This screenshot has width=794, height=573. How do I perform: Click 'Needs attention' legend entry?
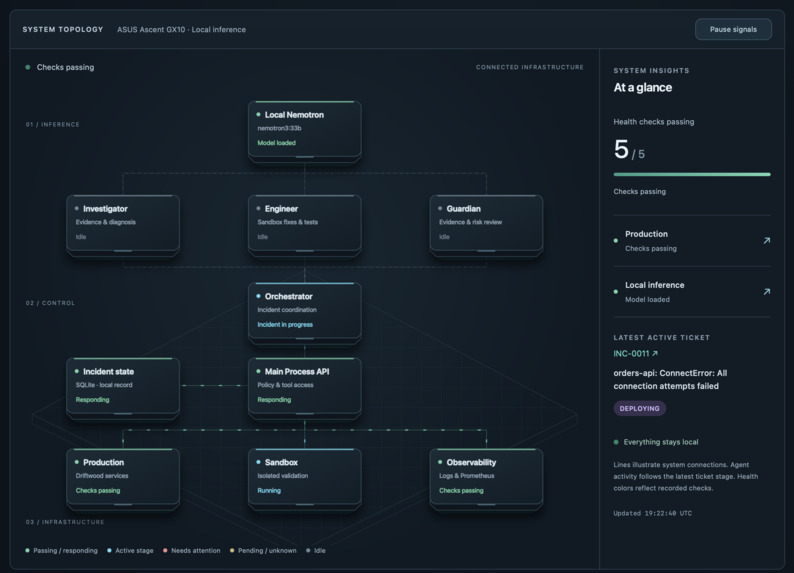click(191, 550)
